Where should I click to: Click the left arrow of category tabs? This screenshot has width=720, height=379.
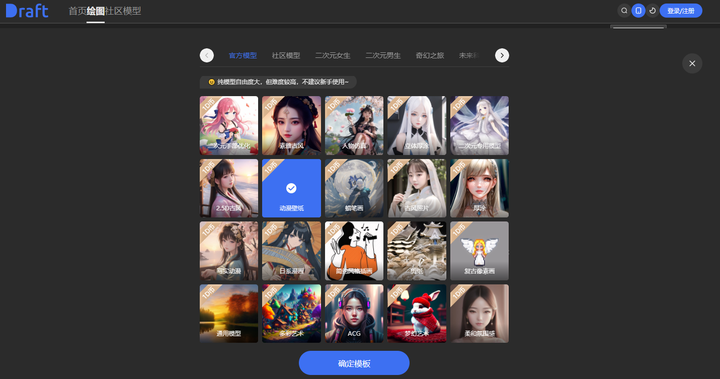click(x=207, y=56)
